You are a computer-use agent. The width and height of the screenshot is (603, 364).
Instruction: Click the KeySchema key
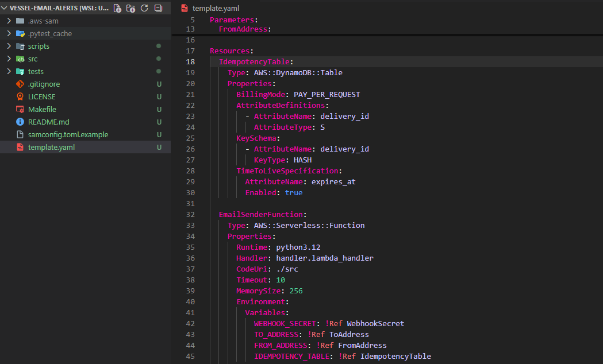(x=256, y=138)
